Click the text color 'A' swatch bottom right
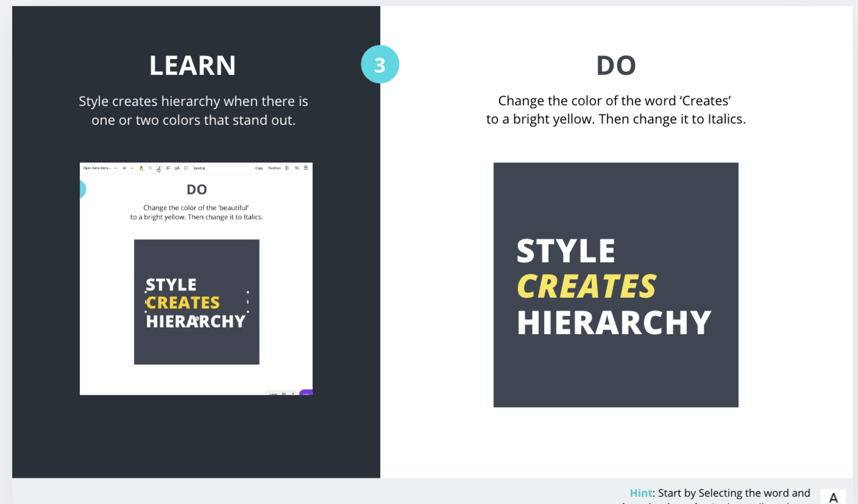The width and height of the screenshot is (858, 504). click(x=833, y=497)
